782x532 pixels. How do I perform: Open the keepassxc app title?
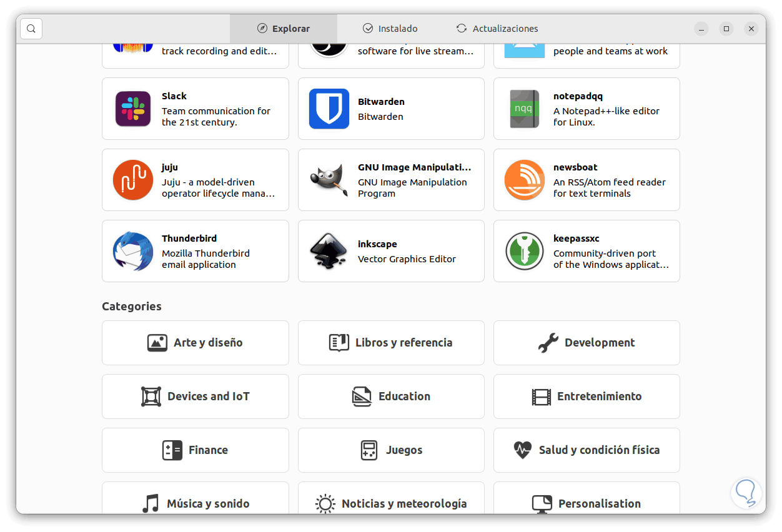coord(576,239)
